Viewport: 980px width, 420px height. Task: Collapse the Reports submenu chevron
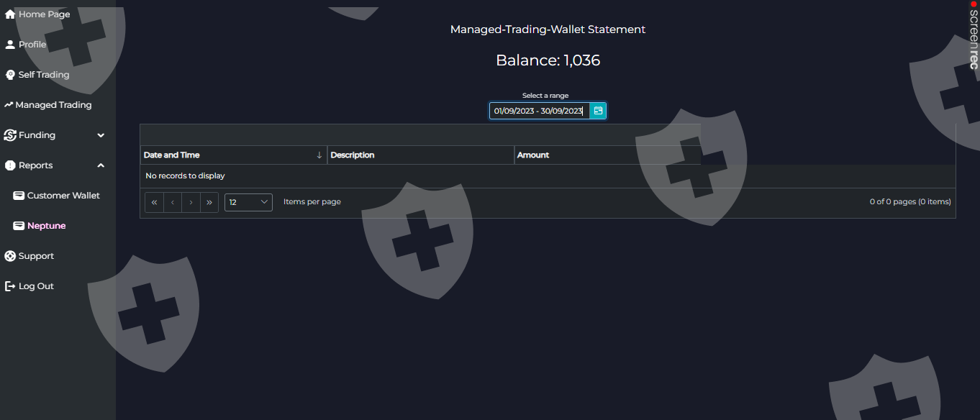[101, 165]
